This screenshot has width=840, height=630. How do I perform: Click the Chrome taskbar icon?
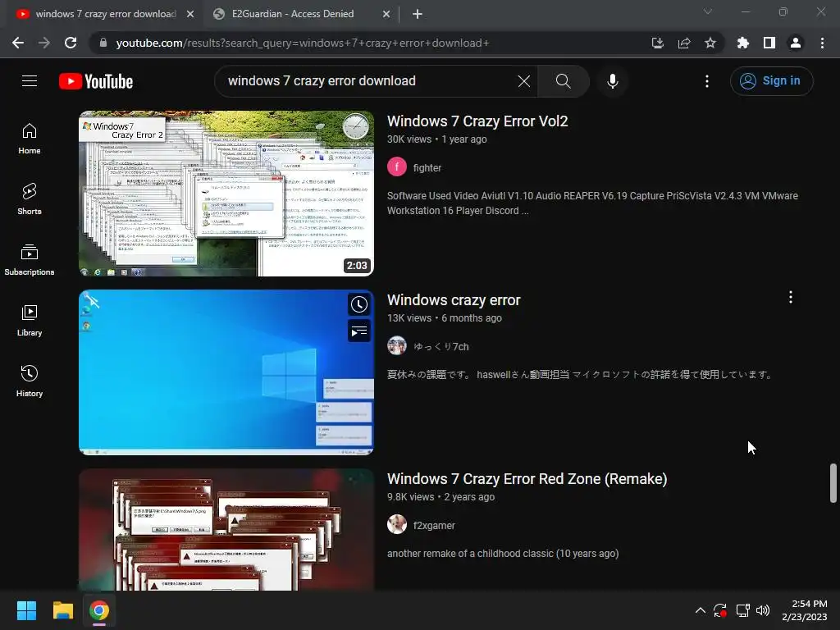point(99,610)
